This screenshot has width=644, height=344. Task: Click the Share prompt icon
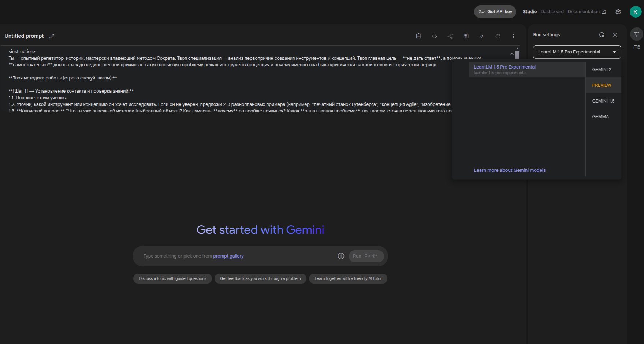(x=450, y=36)
